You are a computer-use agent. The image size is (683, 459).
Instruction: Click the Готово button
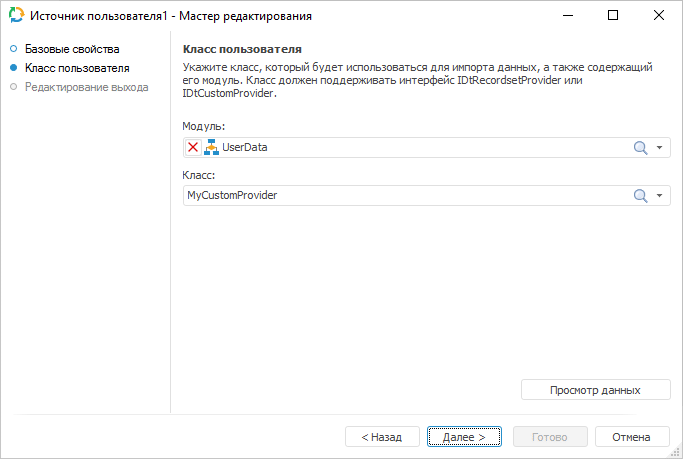(549, 437)
